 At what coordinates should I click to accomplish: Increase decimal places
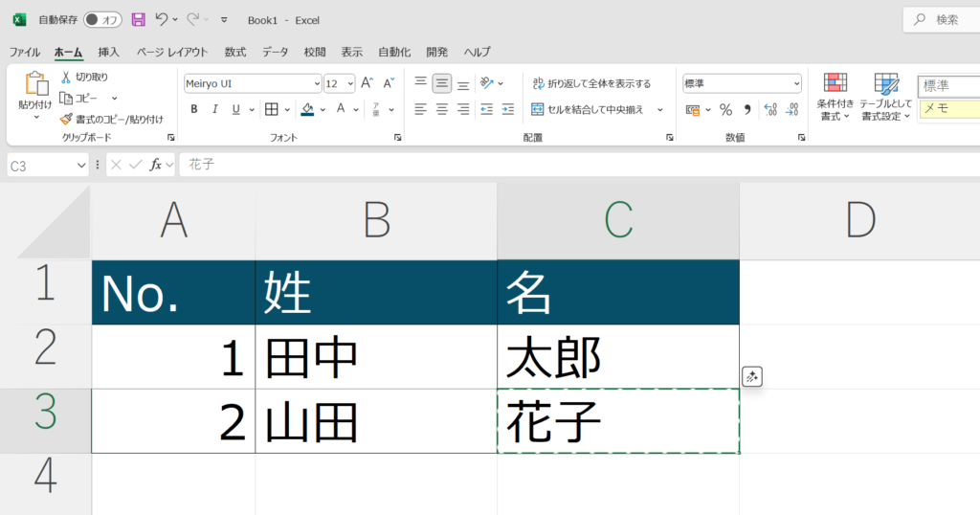tap(770, 110)
